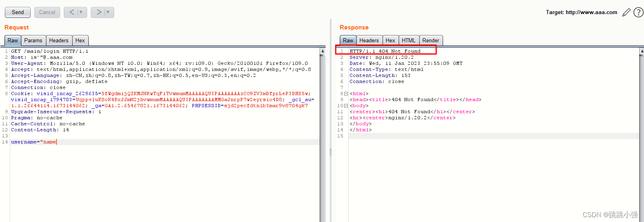Click the User-Agent header line

click(159, 63)
